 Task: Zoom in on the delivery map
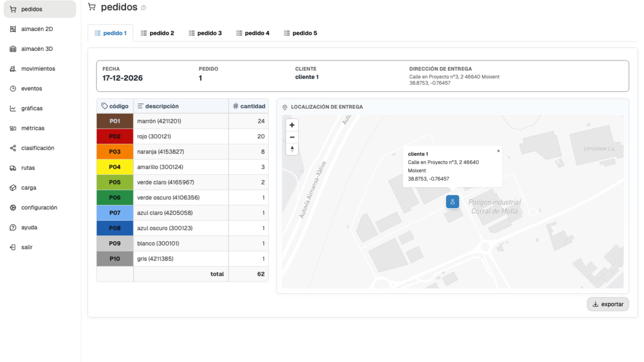[292, 125]
